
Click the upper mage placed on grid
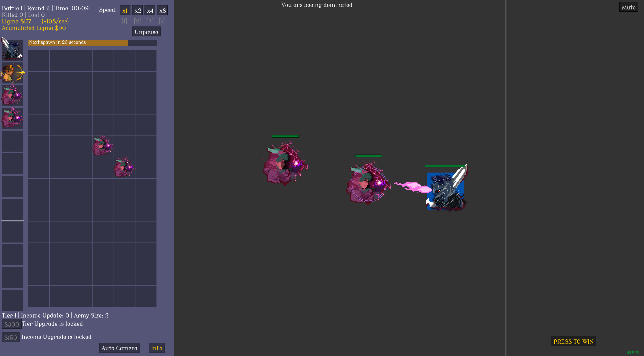(103, 146)
